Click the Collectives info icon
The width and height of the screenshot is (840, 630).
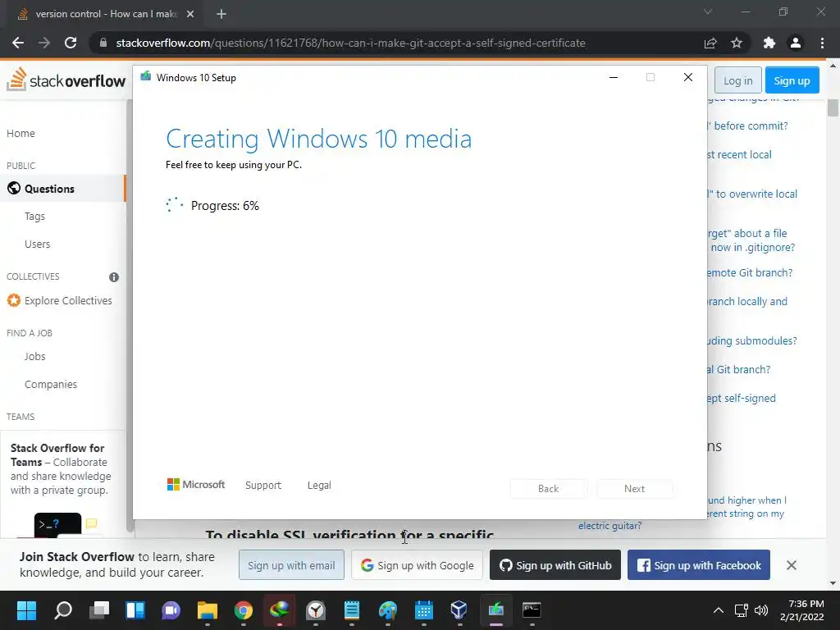[113, 277]
